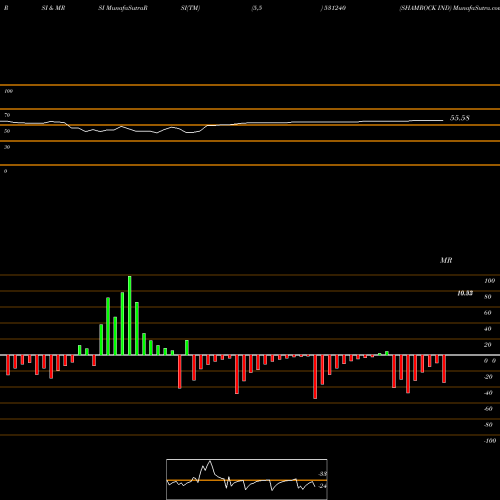This screenshot has width=500, height=500.
Task: Click the 'SI & MR' header label
Action: coord(53,8)
